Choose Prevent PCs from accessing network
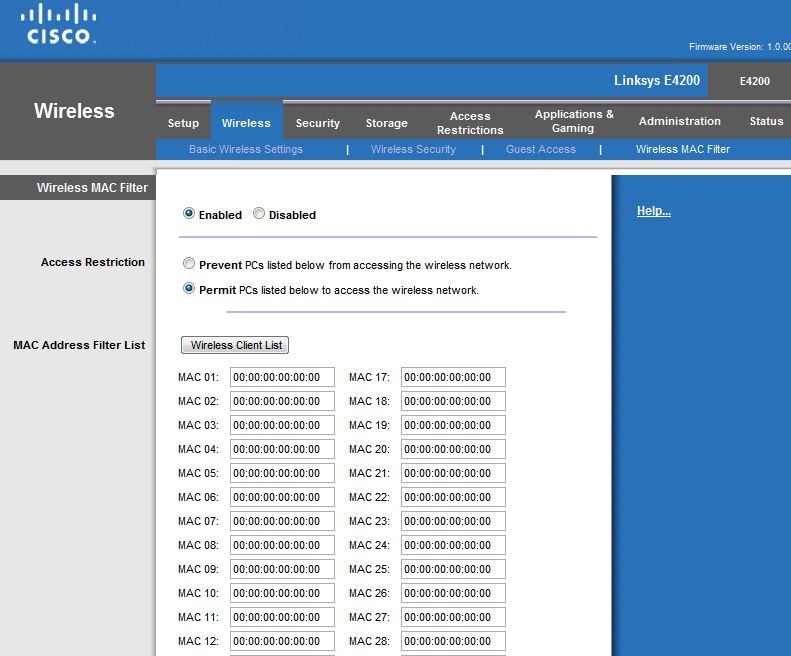Screen dimensions: 791x656 (189, 263)
